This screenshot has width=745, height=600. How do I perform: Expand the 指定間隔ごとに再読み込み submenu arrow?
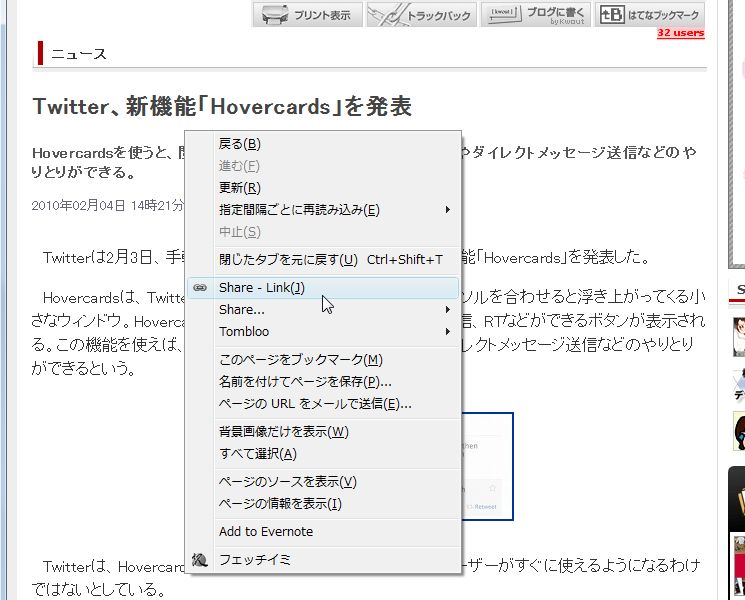(x=448, y=210)
